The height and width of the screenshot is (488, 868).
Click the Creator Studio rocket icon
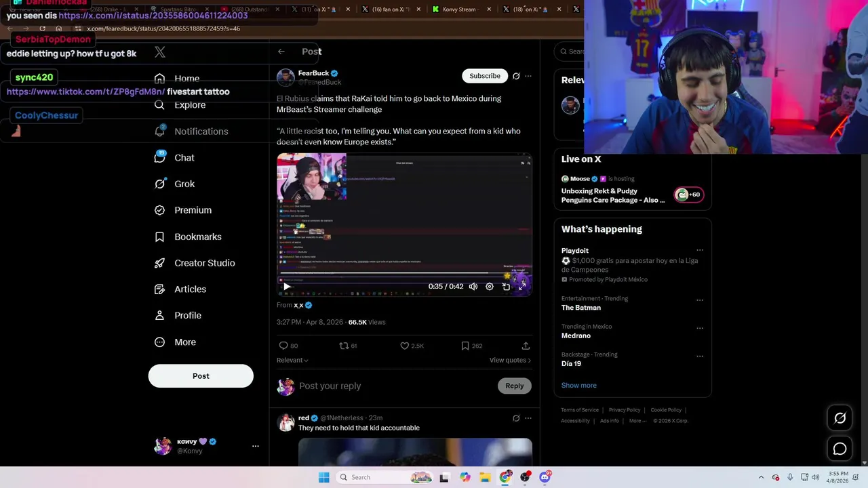[159, 263]
